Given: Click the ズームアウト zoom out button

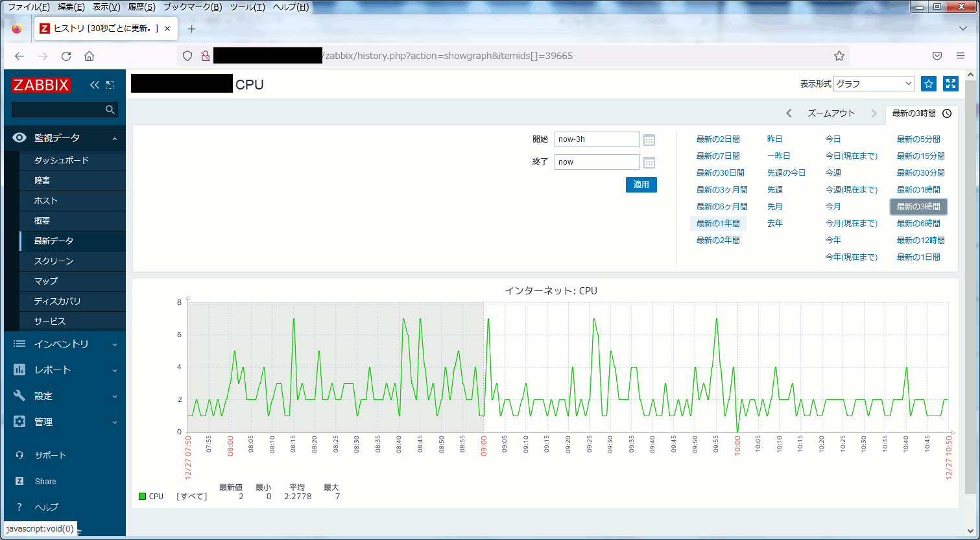Looking at the screenshot, I should (x=831, y=113).
